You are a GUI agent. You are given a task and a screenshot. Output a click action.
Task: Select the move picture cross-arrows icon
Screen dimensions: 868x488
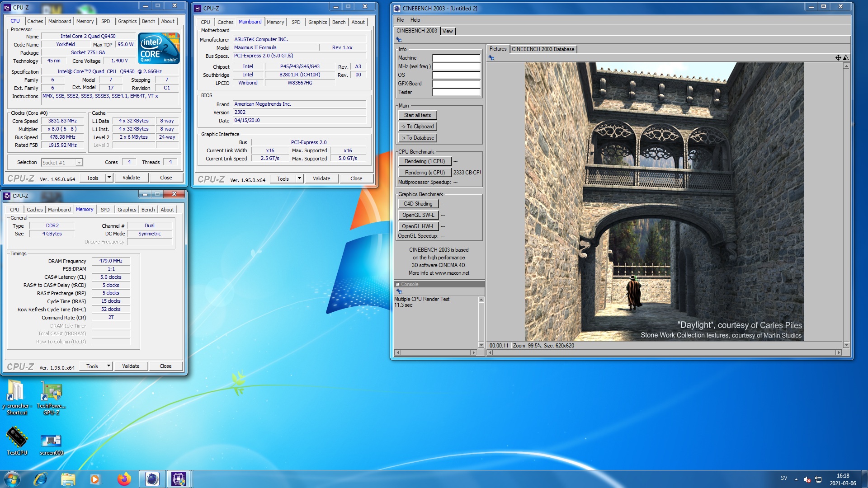838,57
